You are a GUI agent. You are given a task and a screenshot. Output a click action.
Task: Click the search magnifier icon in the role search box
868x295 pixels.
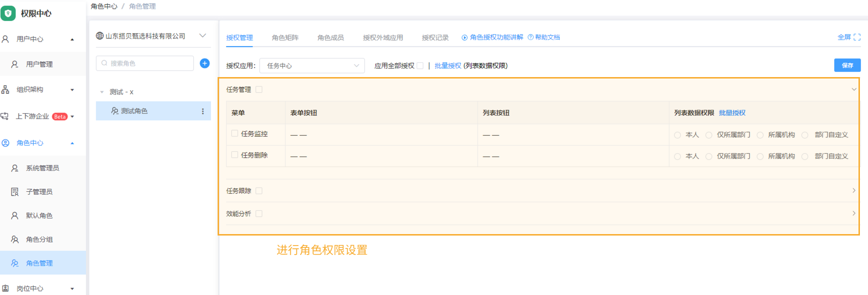(105, 63)
